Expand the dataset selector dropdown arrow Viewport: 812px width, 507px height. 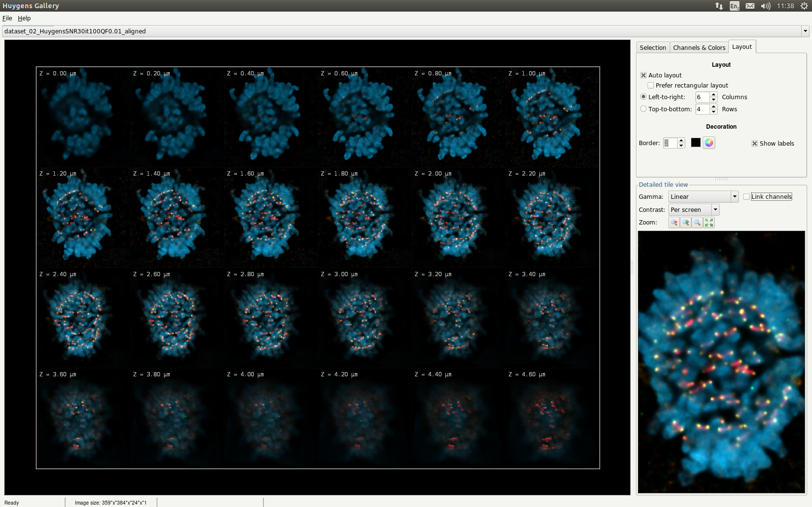tap(805, 31)
